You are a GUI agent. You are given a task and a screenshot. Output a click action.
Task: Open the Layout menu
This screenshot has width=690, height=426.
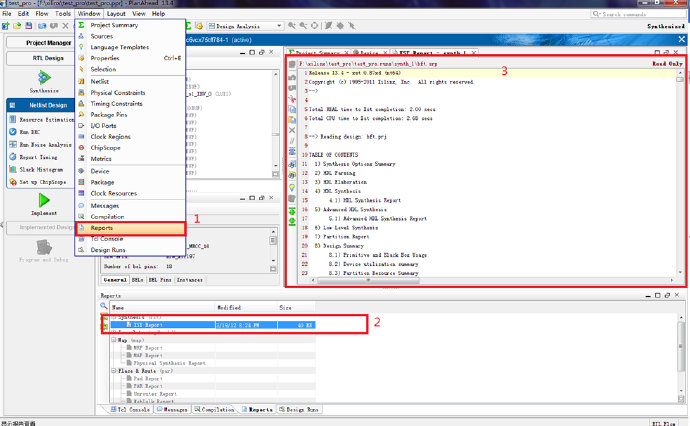[116, 14]
